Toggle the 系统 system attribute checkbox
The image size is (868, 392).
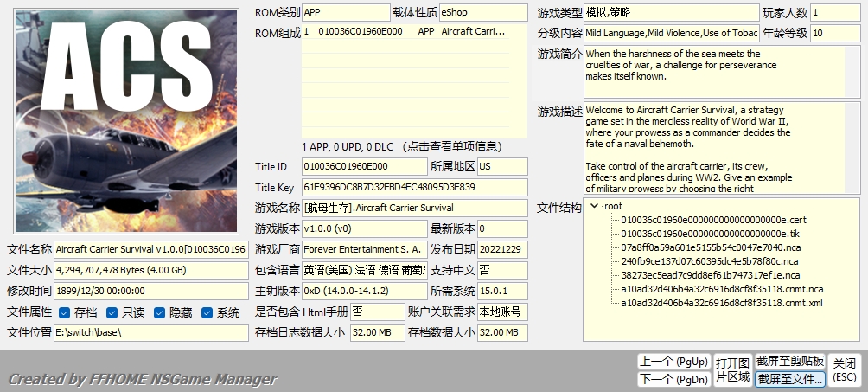coord(207,312)
